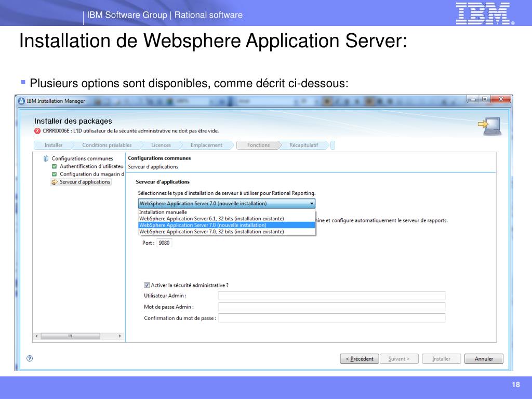Click the red error icon beside CRRRI0006E
This screenshot has height=399, width=532.
[x=37, y=131]
